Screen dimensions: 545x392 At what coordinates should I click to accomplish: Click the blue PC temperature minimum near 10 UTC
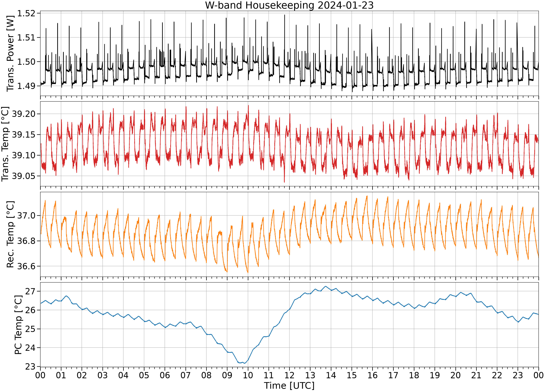pyautogui.click(x=244, y=363)
